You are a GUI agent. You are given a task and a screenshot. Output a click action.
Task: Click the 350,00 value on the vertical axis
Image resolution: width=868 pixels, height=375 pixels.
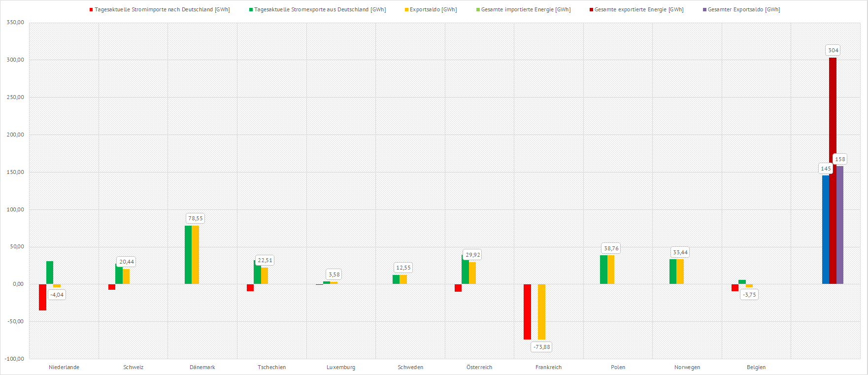(x=15, y=23)
